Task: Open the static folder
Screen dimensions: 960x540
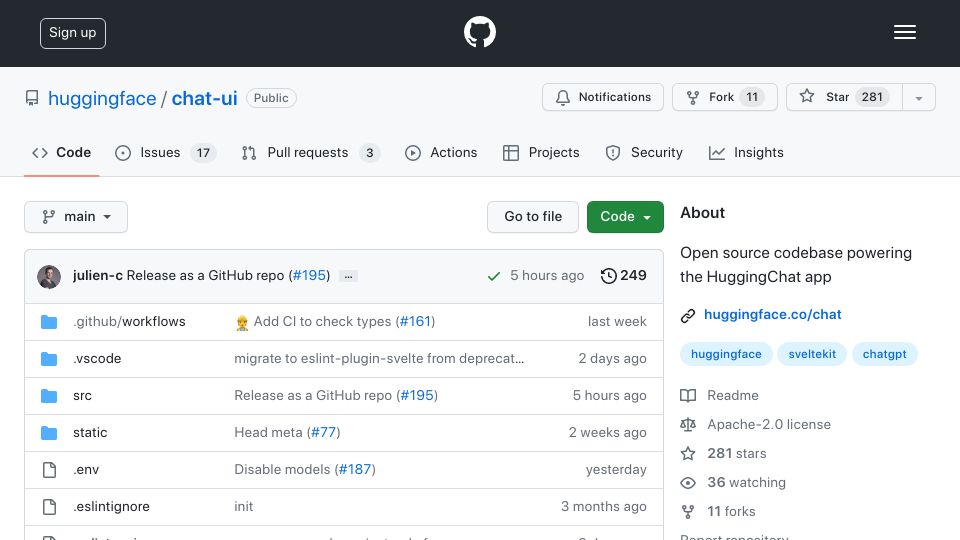Action: [x=90, y=432]
